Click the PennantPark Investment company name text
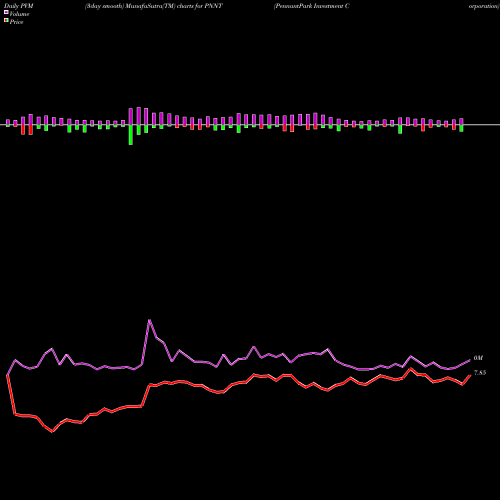 [x=312, y=6]
